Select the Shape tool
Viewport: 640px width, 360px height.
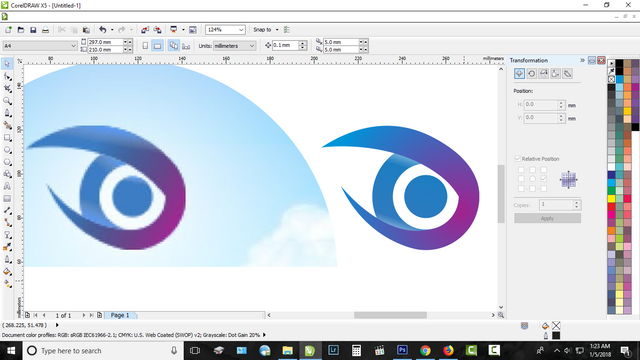point(7,76)
